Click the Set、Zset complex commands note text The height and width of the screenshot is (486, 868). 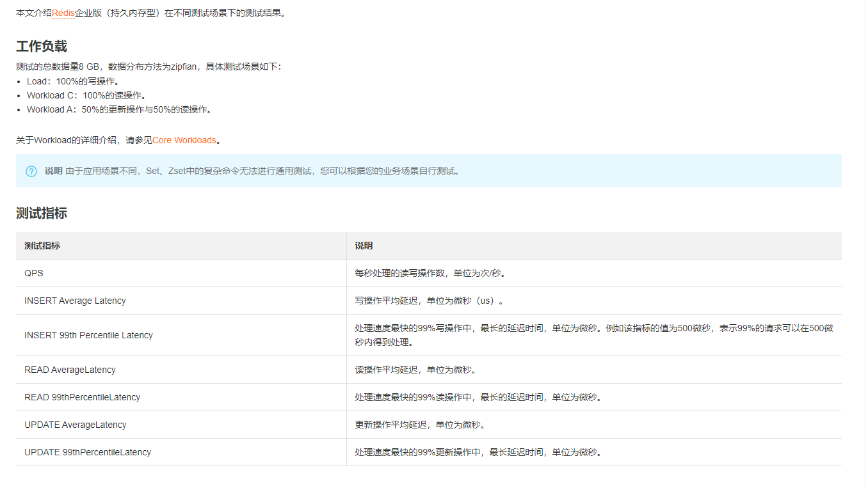click(262, 171)
